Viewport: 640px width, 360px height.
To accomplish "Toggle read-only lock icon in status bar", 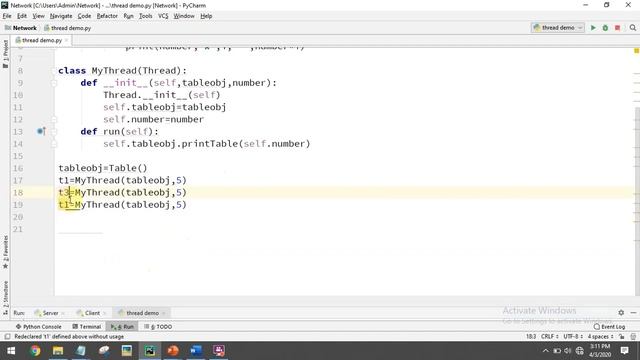I will [621, 337].
